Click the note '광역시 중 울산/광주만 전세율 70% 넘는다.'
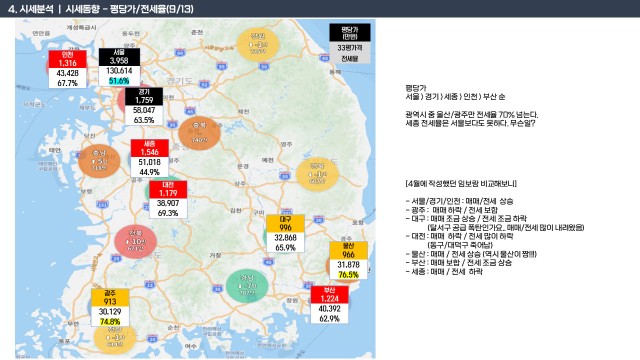Screen dimensions: 640x360 point(471,115)
